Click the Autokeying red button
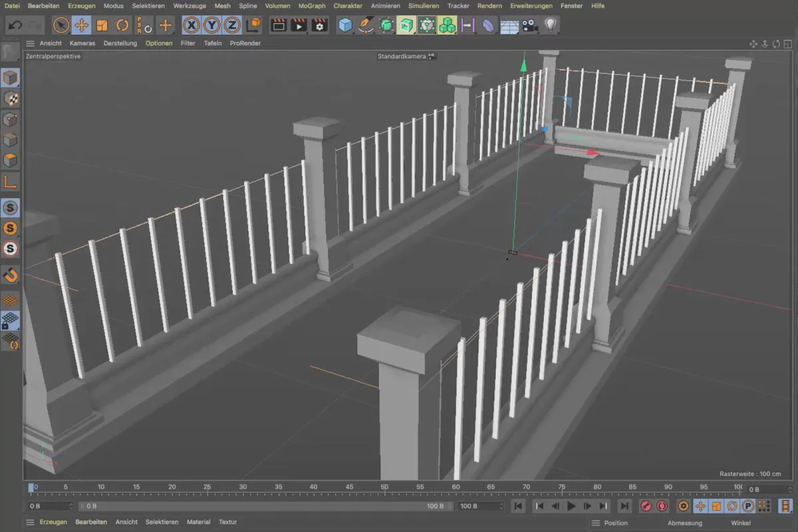The height and width of the screenshot is (532, 798). [x=662, y=506]
